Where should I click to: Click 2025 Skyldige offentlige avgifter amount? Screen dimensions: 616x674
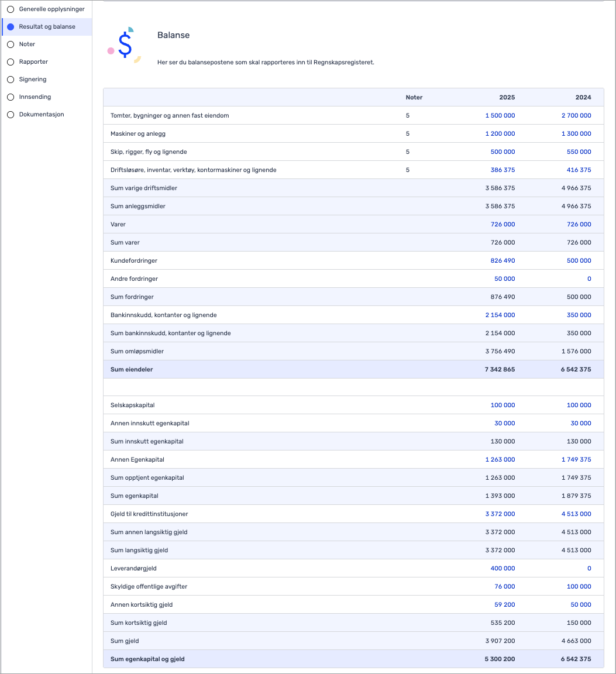(504, 587)
